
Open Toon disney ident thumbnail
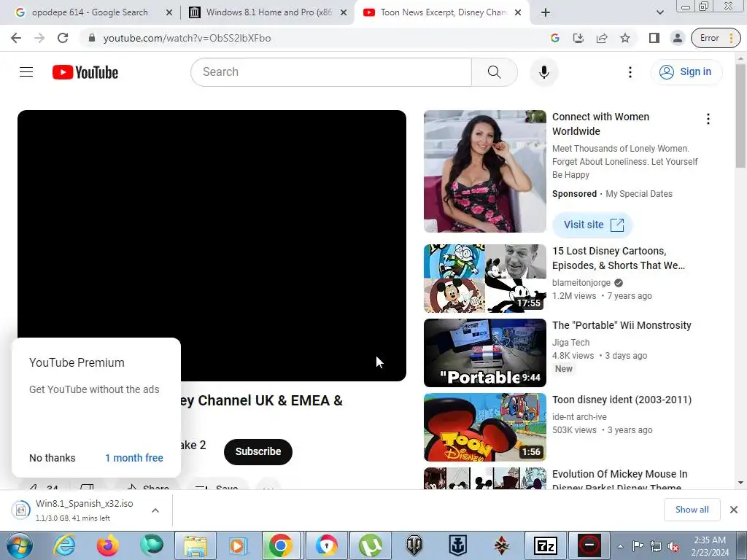click(x=484, y=427)
